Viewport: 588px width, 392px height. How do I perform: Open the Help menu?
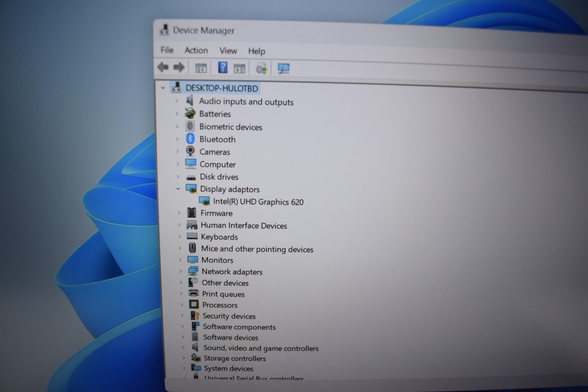coord(257,51)
